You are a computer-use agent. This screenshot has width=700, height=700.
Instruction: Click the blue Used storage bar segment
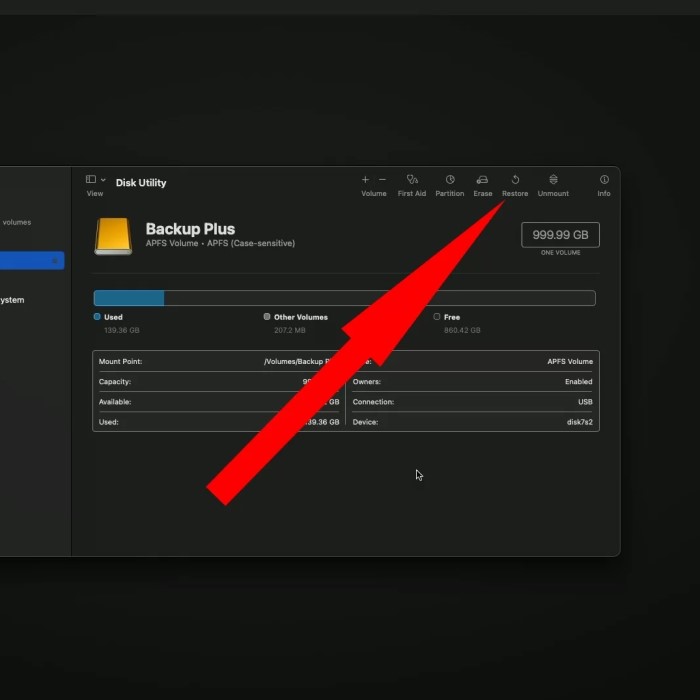tap(129, 298)
